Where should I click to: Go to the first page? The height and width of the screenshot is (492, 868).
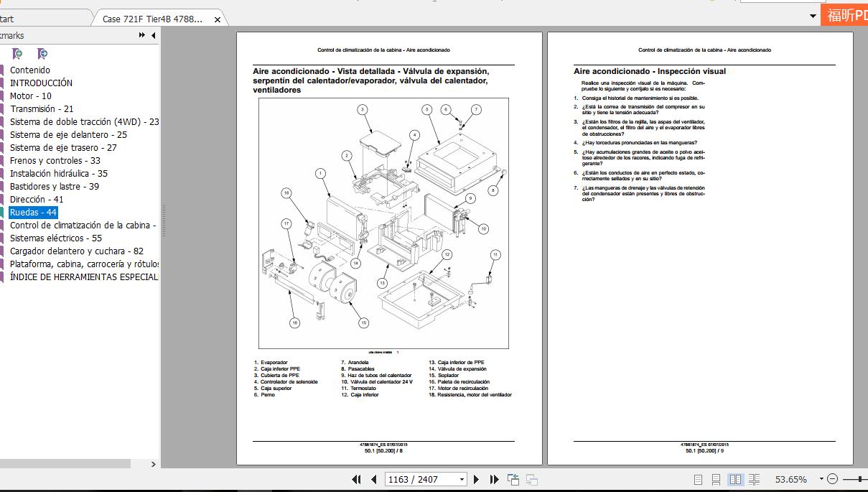coord(356,479)
